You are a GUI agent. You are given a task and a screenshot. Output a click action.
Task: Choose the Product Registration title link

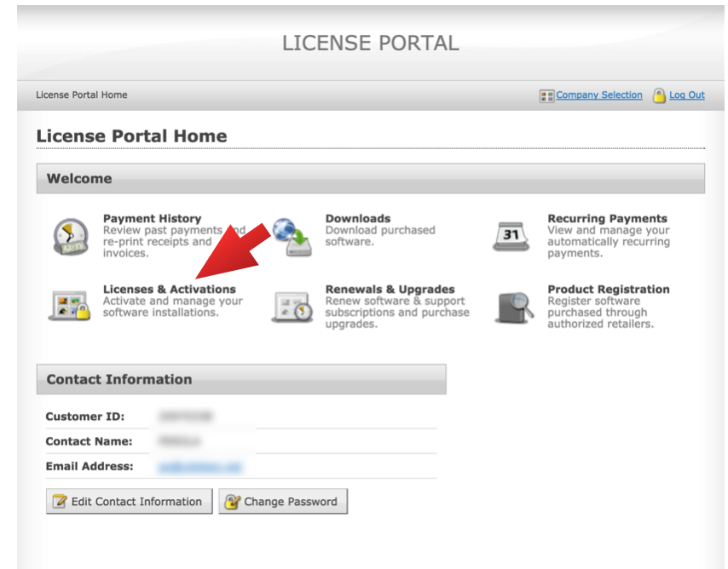(x=608, y=290)
